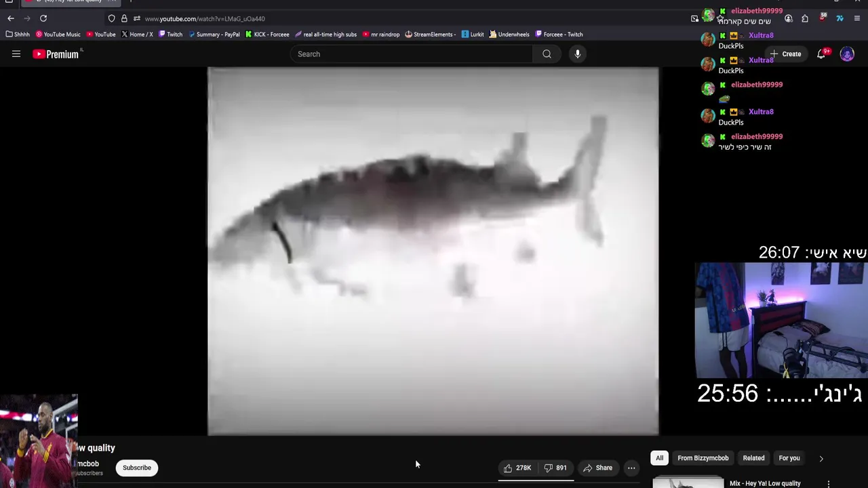This screenshot has height=488, width=868.
Task: Open the mr raindrop bookmark
Action: [381, 35]
